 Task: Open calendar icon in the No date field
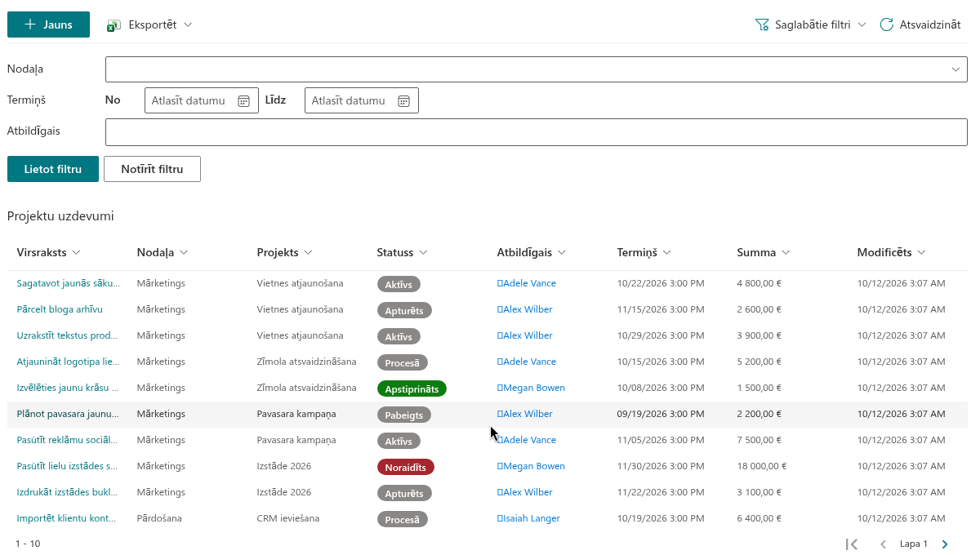[x=243, y=100]
